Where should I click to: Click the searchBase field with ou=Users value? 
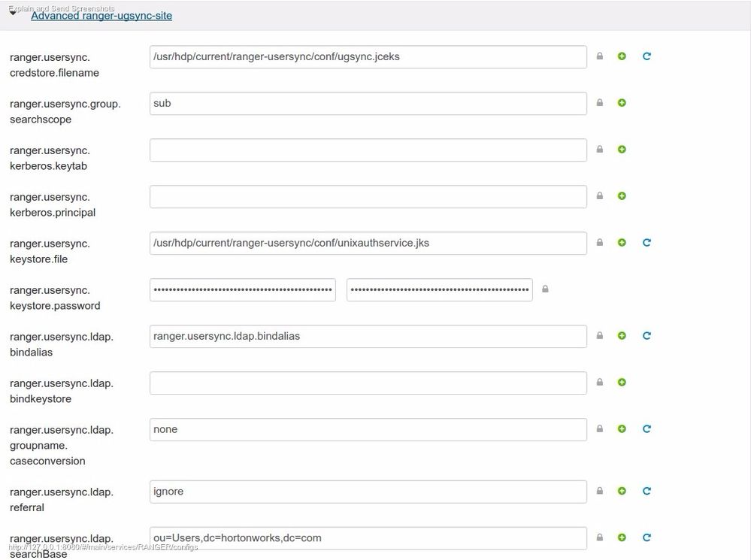[368, 538]
